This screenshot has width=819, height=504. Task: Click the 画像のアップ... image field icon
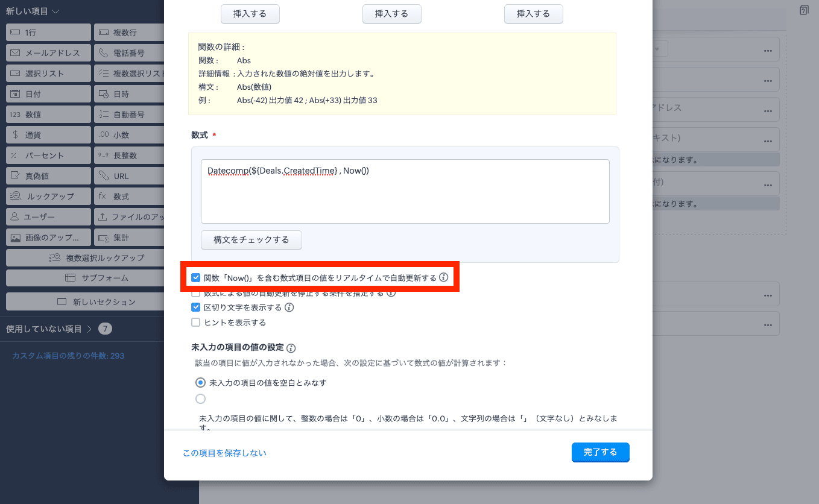[x=15, y=238]
